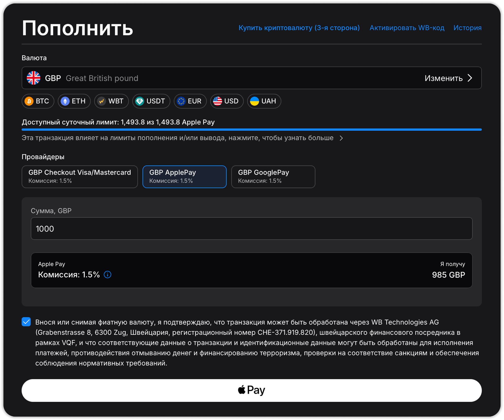Click the UAH flag icon
This screenshot has height=420, width=504.
pos(254,101)
